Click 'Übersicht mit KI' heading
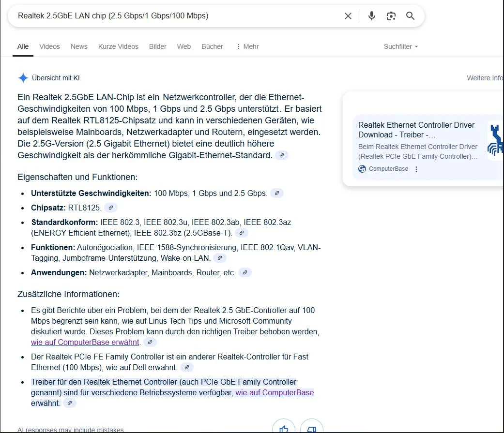Image resolution: width=504 pixels, height=433 pixels. click(x=56, y=78)
